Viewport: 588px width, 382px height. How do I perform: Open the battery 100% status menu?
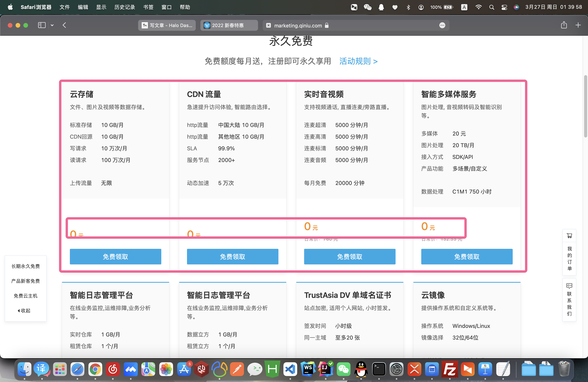(442, 7)
